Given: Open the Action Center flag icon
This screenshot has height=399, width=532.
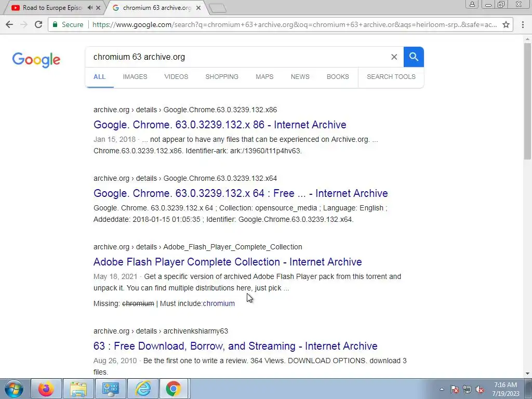Looking at the screenshot, I should pyautogui.click(x=455, y=389).
